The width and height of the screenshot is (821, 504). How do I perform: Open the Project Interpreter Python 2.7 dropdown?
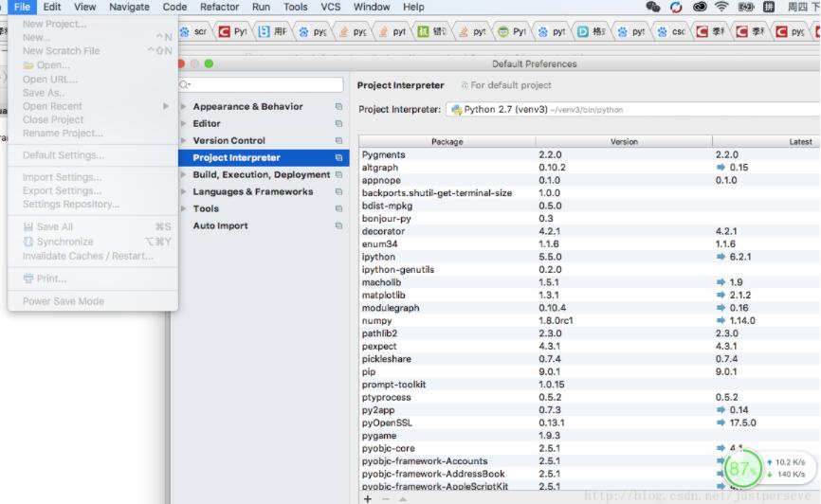[632, 109]
